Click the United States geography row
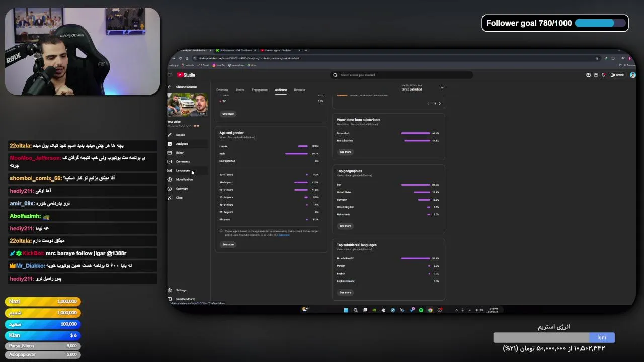The height and width of the screenshot is (362, 644). point(388,192)
